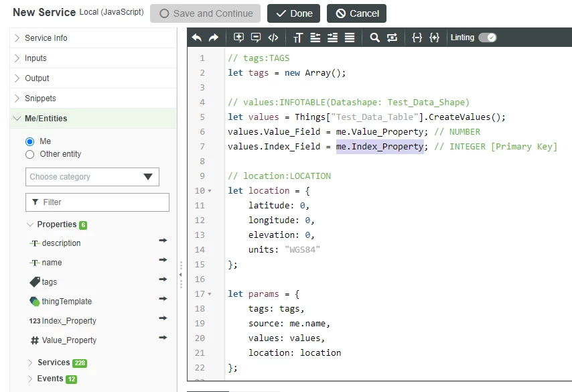Insert tags property using its arrow
The width and height of the screenshot is (572, 392).
click(x=163, y=279)
